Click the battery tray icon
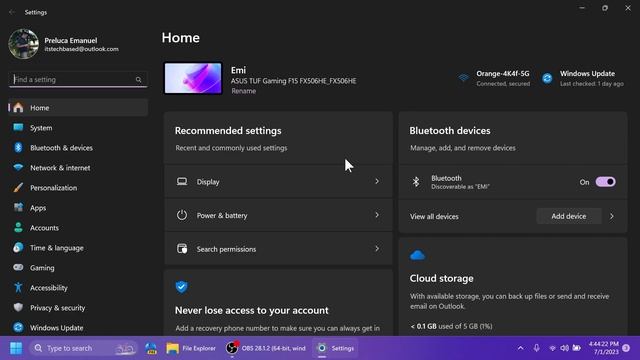The width and height of the screenshot is (640, 360). tap(577, 348)
